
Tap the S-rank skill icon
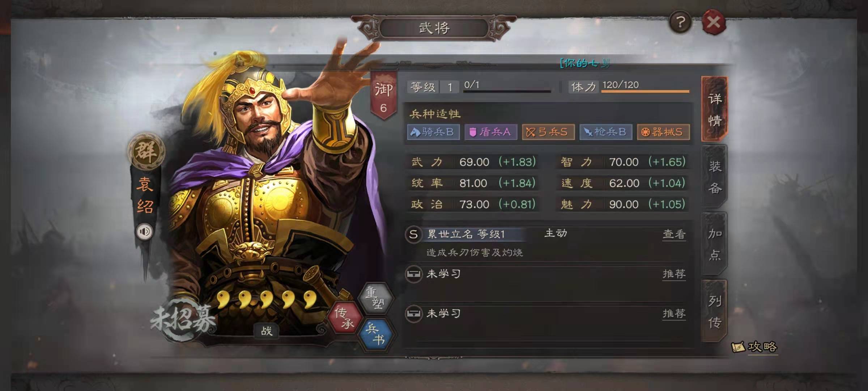(x=413, y=234)
